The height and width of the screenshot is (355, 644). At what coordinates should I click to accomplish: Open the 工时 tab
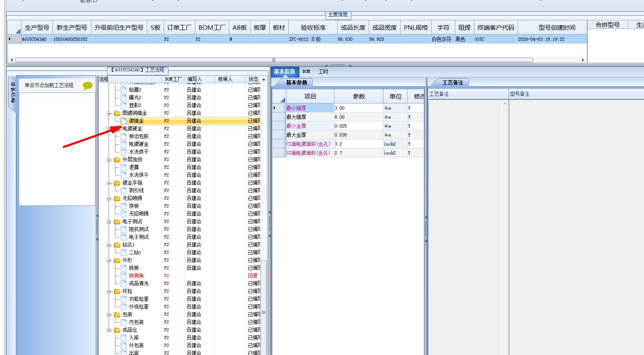(x=323, y=71)
